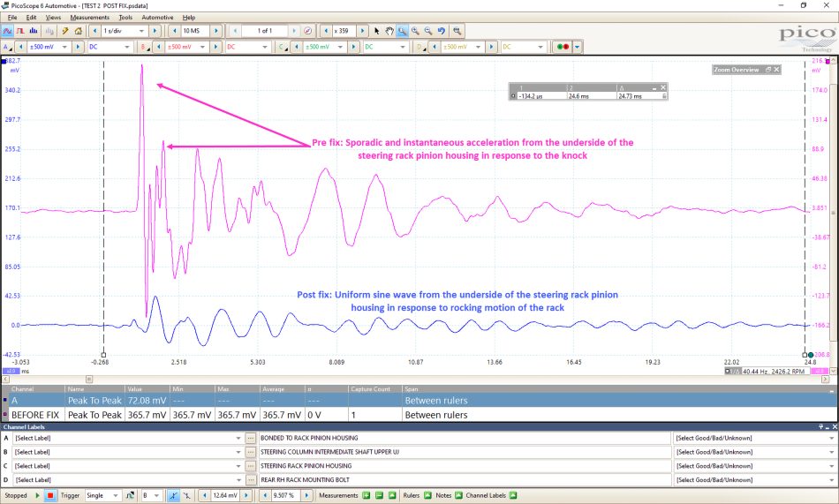Select the BEFORE FIX measurement row
The image size is (839, 504).
pos(419,415)
